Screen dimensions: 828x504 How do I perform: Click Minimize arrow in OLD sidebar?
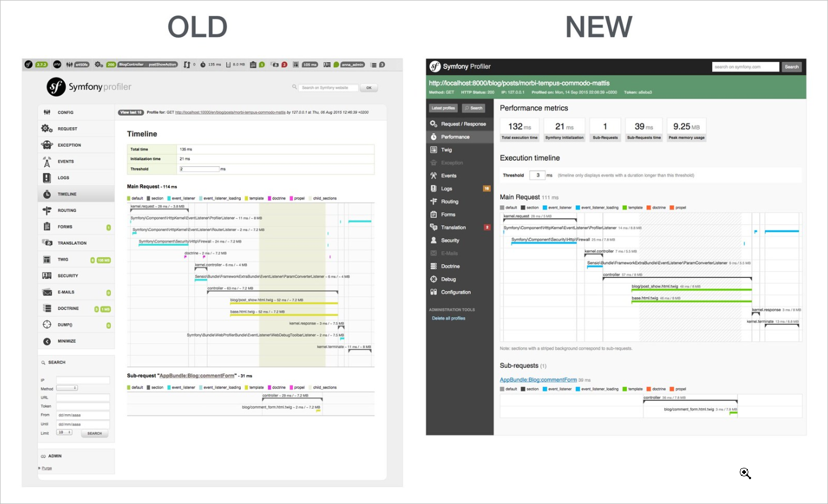[x=76, y=341]
